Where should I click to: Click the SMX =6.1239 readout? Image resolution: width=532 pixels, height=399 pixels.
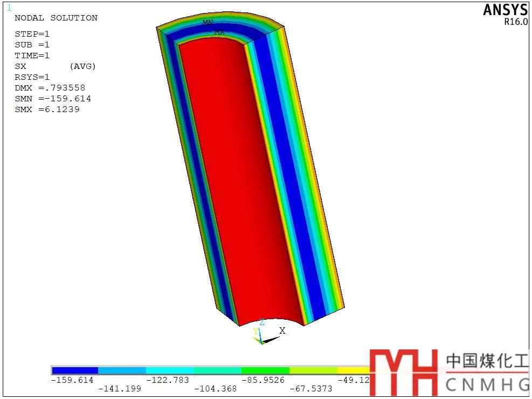47,109
